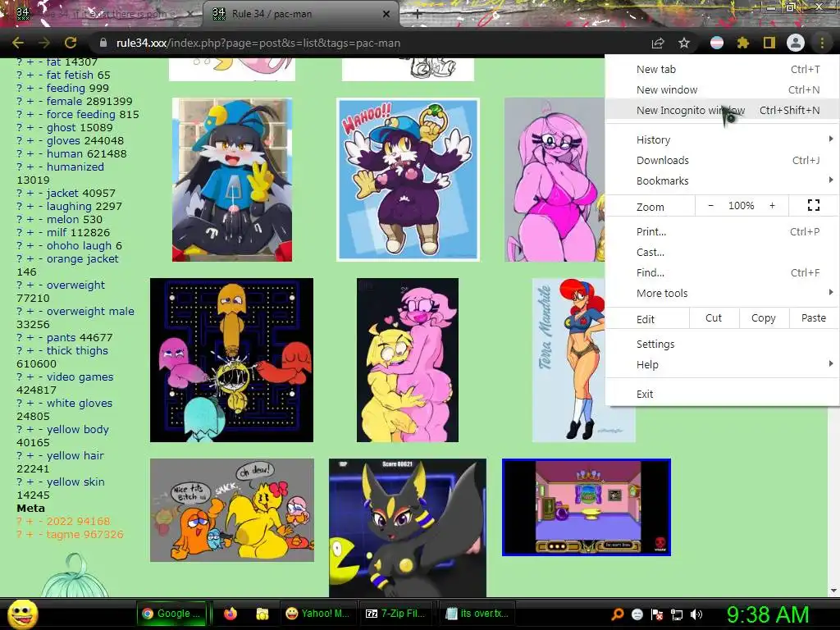Click the padlock site info icon

103,43
